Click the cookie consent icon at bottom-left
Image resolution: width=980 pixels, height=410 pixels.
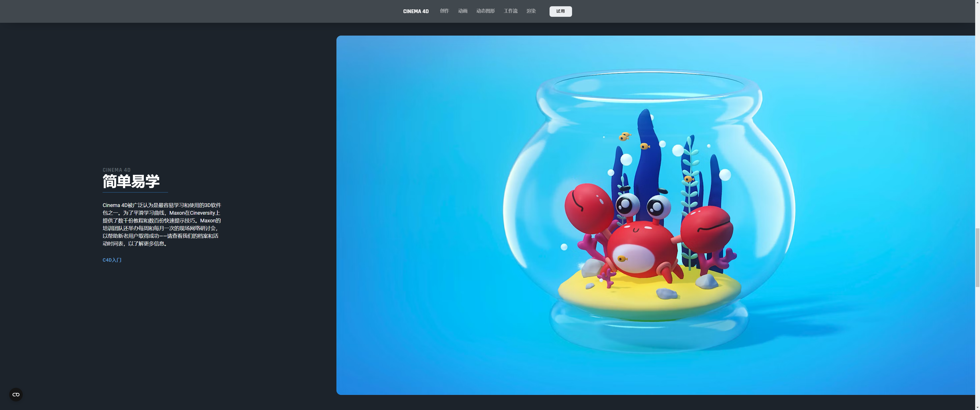coord(16,394)
